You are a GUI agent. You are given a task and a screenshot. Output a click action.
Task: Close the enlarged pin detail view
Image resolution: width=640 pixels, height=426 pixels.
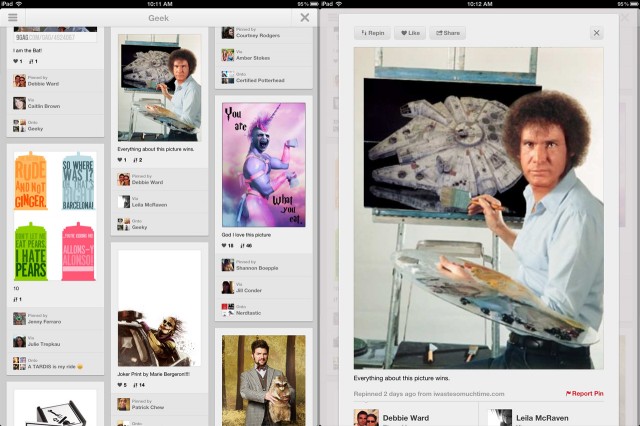[x=596, y=33]
